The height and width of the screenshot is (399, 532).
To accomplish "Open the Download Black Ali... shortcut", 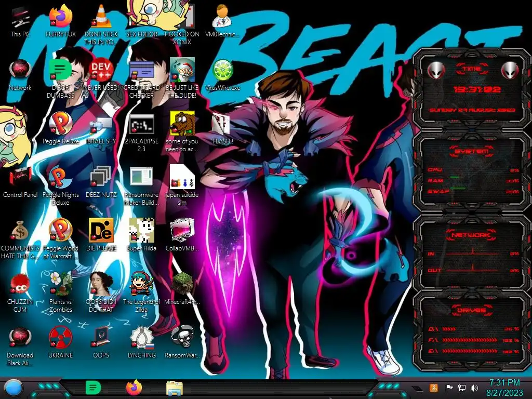I will tap(20, 338).
